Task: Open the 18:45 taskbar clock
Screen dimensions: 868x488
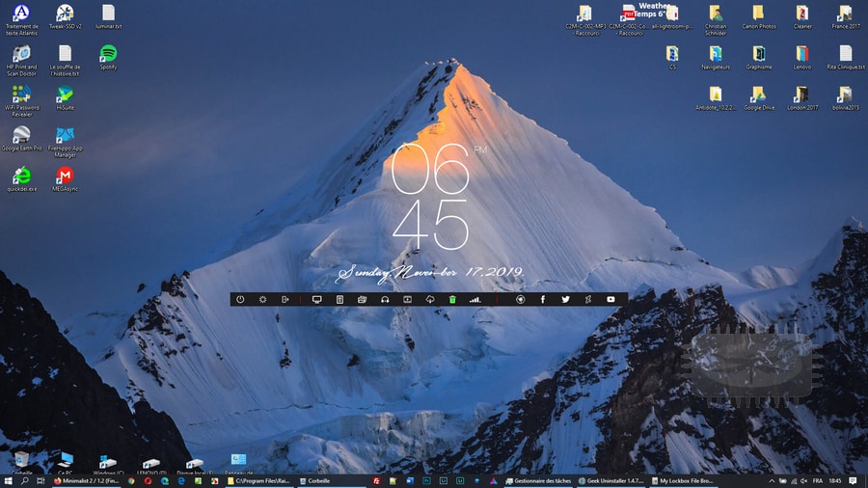Action: pyautogui.click(x=835, y=481)
